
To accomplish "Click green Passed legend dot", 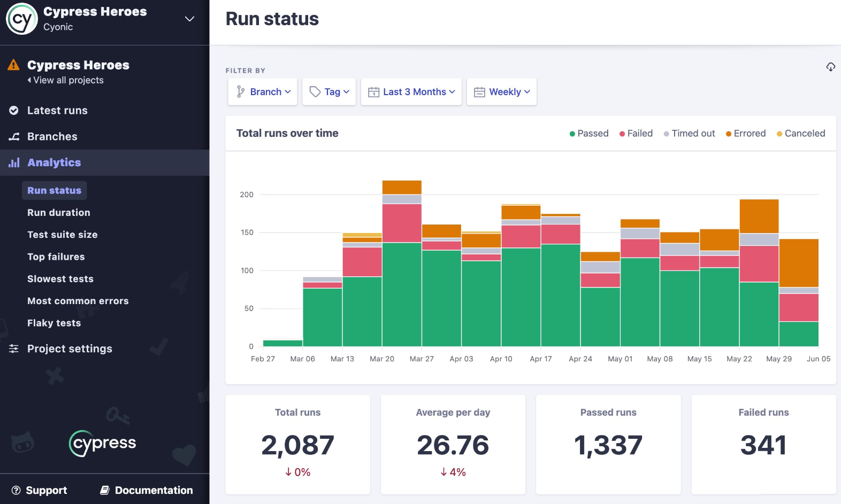I will (x=572, y=134).
